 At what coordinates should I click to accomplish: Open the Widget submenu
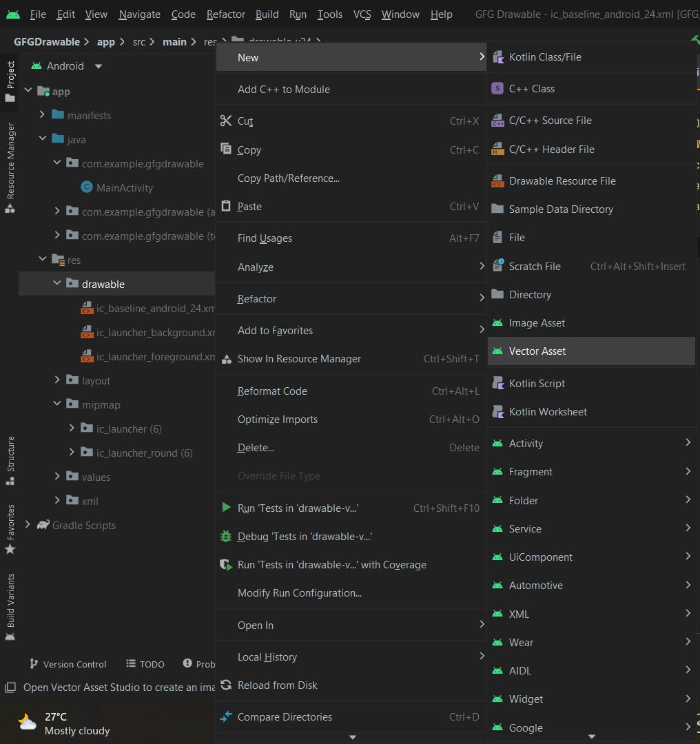(591, 699)
